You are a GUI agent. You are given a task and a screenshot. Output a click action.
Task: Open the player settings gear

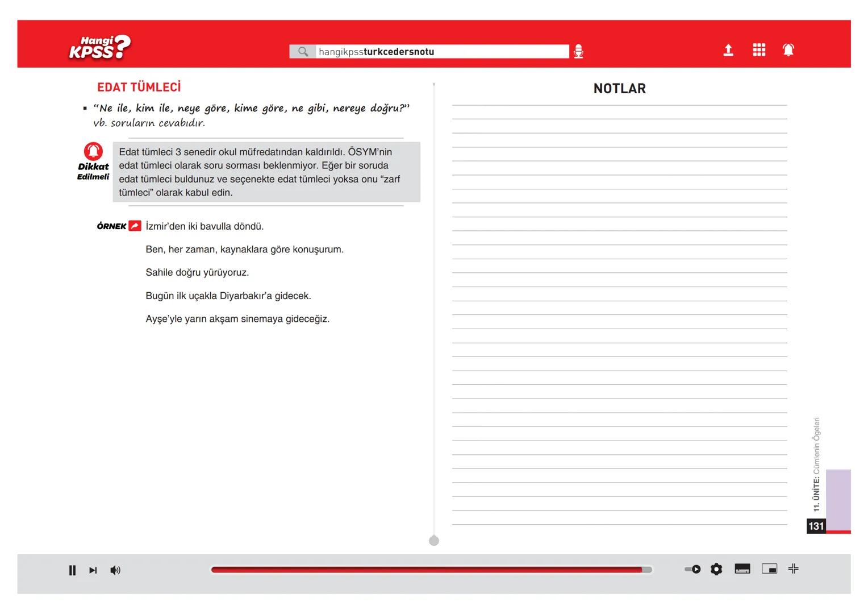click(716, 569)
